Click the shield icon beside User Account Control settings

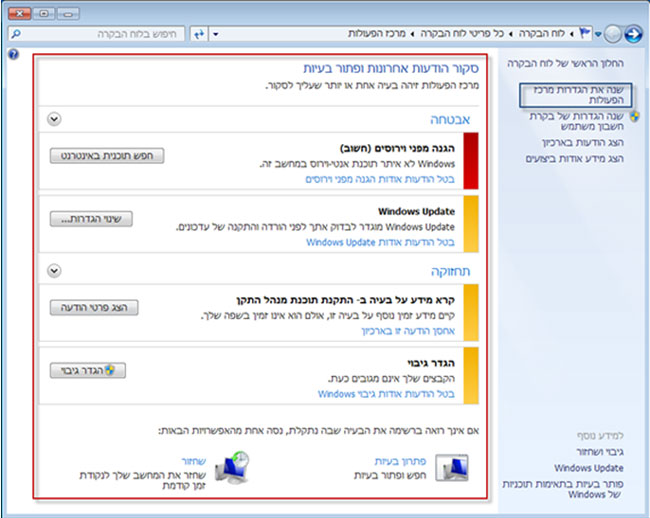[635, 117]
